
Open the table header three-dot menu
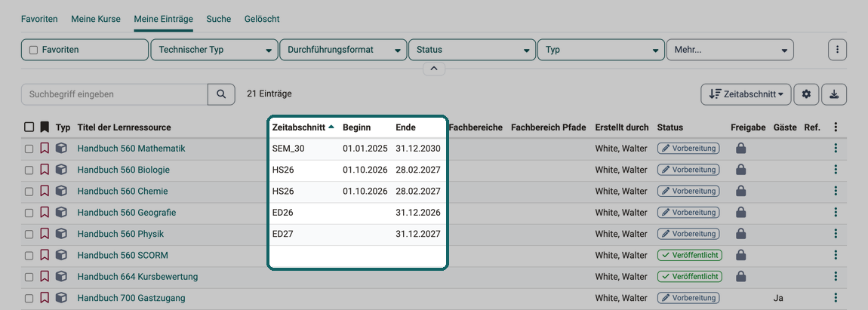[836, 127]
